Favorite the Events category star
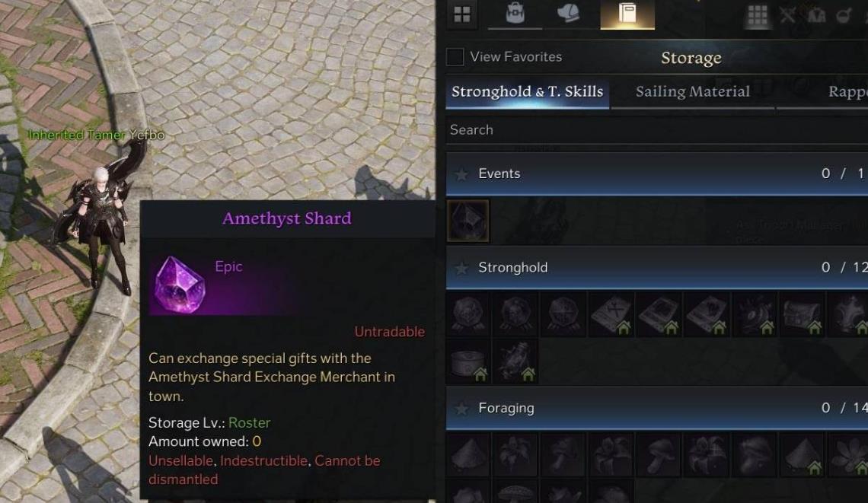 click(x=461, y=174)
